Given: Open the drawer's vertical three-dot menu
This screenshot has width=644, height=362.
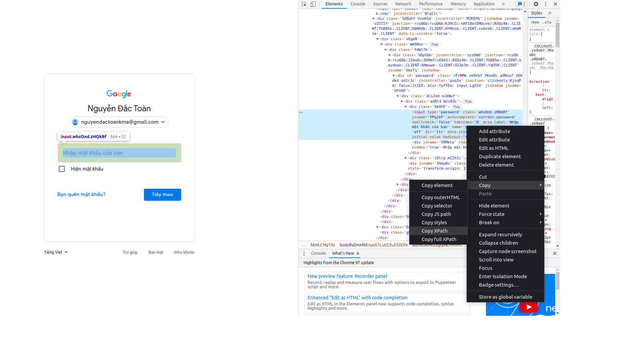Looking at the screenshot, I should 304,253.
